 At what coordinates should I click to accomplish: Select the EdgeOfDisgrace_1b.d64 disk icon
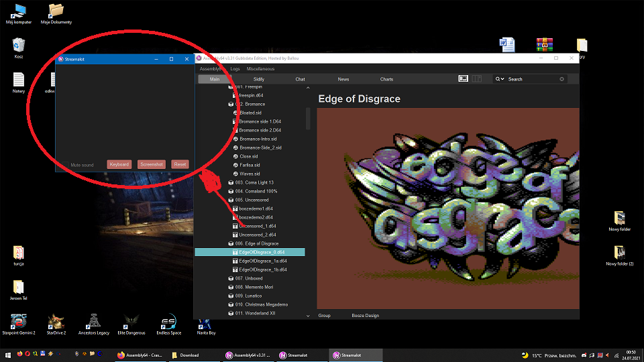(235, 269)
